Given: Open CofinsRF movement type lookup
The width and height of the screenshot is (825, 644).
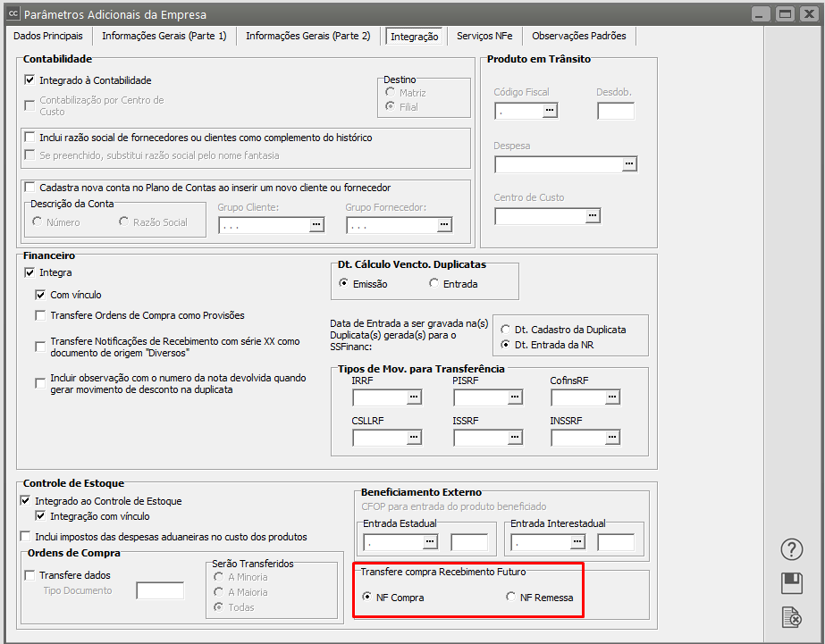Looking at the screenshot, I should point(612,397).
